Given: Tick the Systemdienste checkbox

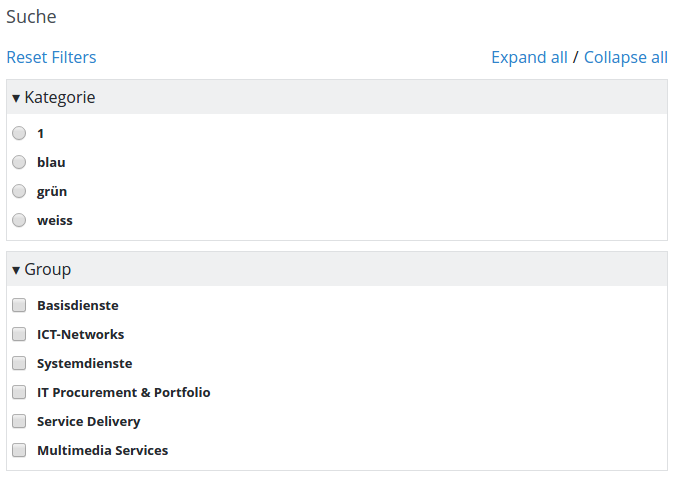Looking at the screenshot, I should tap(19, 363).
